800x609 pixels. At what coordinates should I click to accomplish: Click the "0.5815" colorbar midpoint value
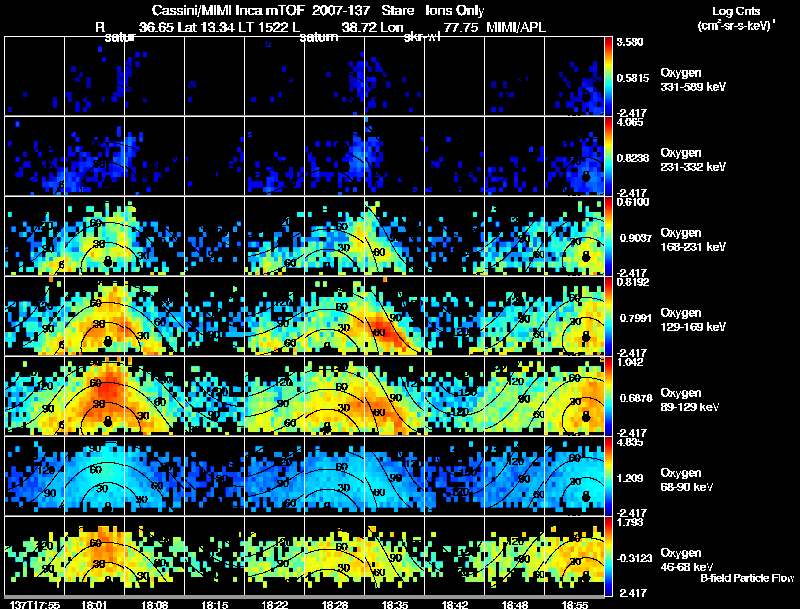(x=633, y=78)
